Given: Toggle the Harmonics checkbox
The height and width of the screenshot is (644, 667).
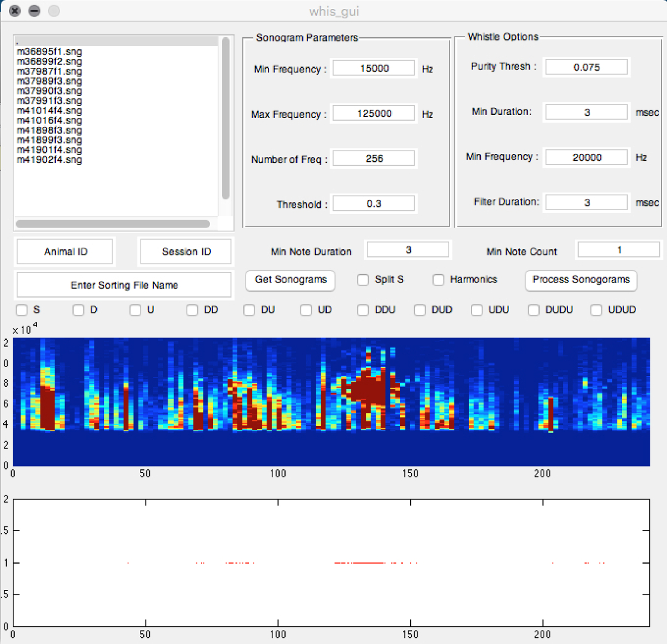Looking at the screenshot, I should pos(439,280).
